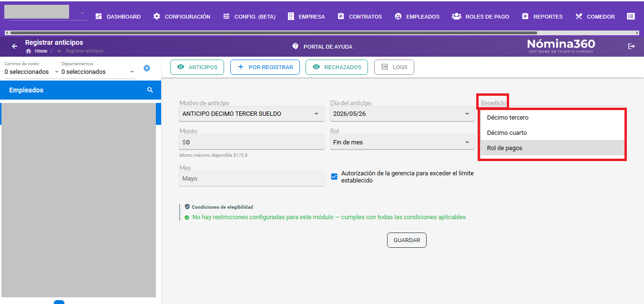The image size is (644, 304).
Task: Click the list icon after Comedor
Action: [631, 16]
